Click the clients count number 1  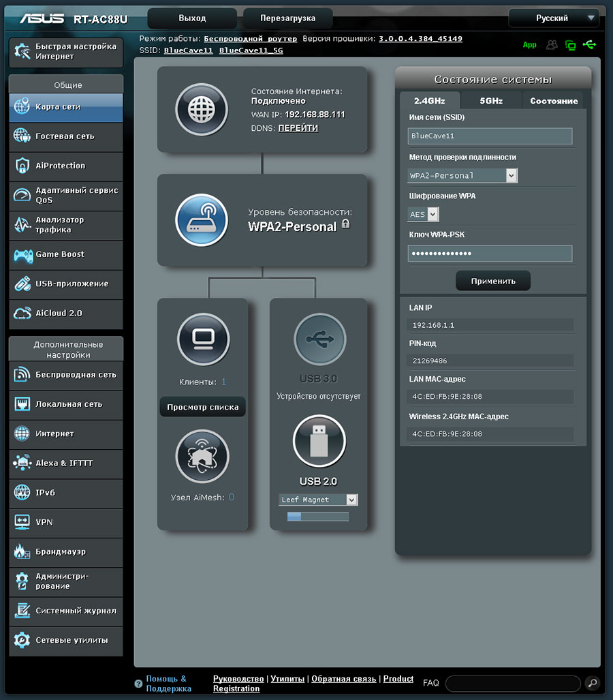click(x=223, y=382)
